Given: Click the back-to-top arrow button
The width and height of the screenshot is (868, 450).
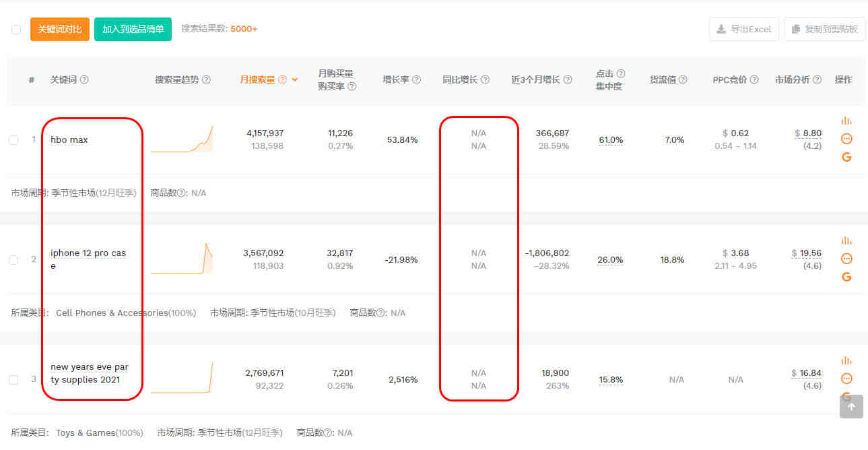Looking at the screenshot, I should (851, 406).
